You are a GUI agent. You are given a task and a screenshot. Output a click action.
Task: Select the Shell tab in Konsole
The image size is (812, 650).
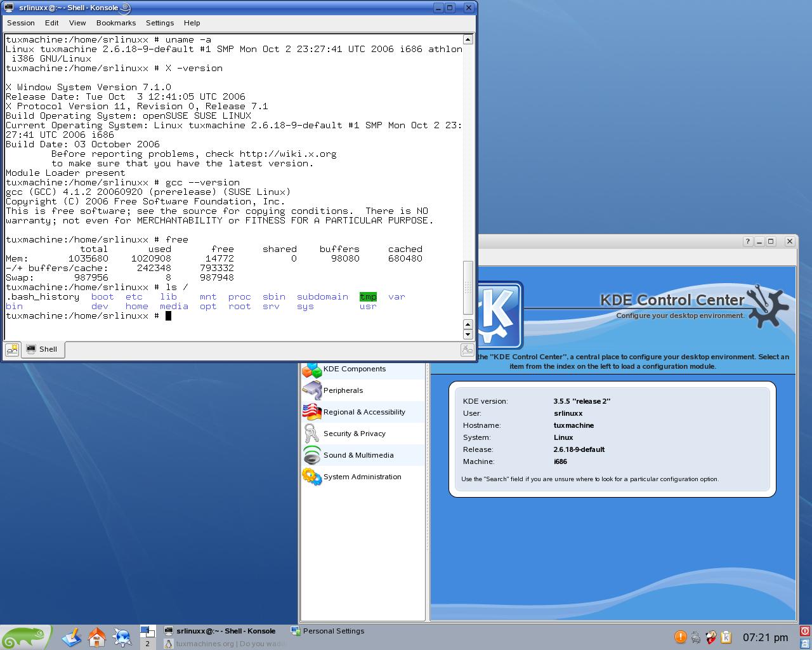click(x=43, y=349)
